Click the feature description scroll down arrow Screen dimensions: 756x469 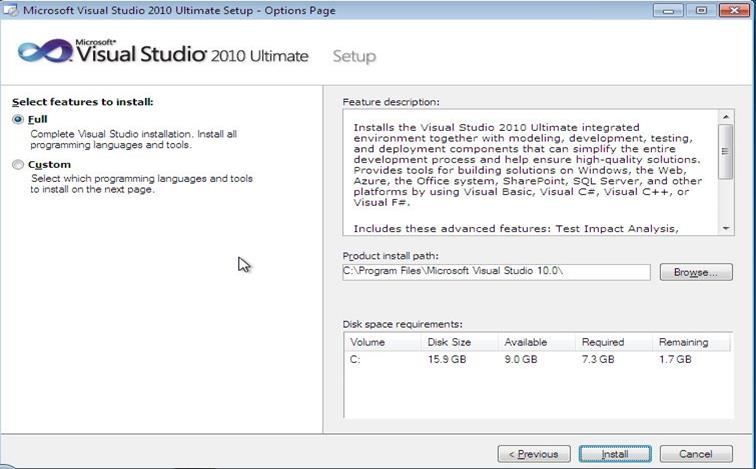coord(726,228)
